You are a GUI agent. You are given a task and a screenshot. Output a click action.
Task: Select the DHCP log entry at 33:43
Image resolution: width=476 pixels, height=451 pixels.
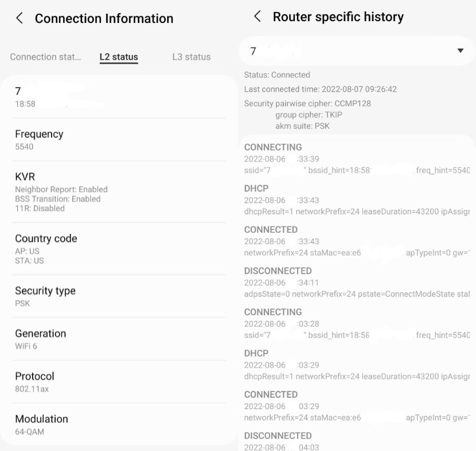357,200
